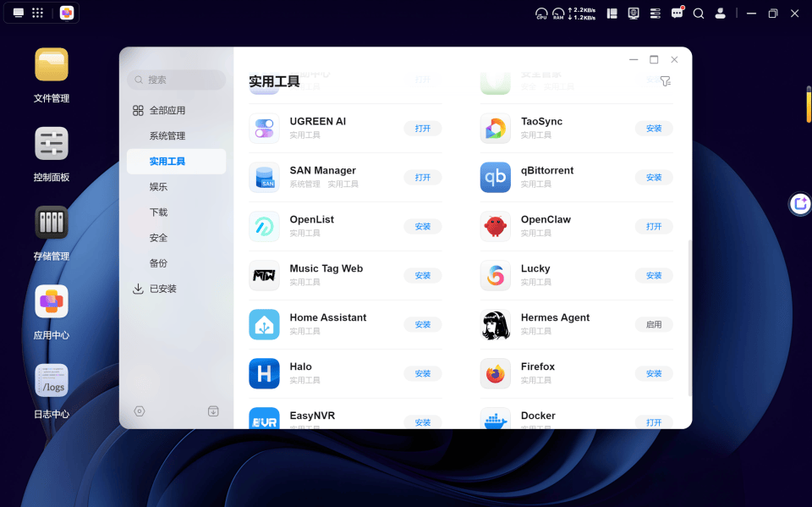
Task: Click the Music Tag Web icon
Action: coord(264,275)
